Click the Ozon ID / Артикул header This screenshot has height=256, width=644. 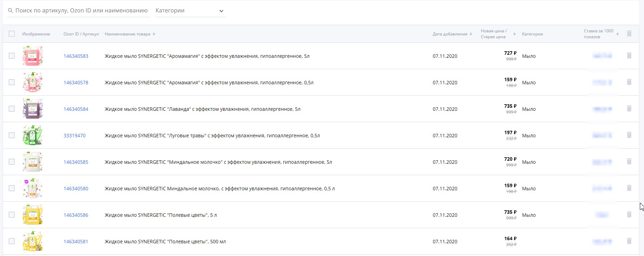81,34
